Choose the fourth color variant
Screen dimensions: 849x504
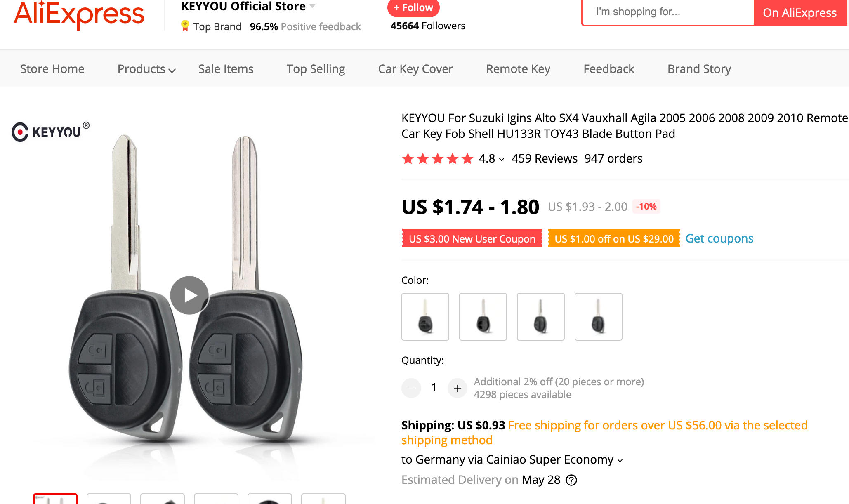click(598, 317)
